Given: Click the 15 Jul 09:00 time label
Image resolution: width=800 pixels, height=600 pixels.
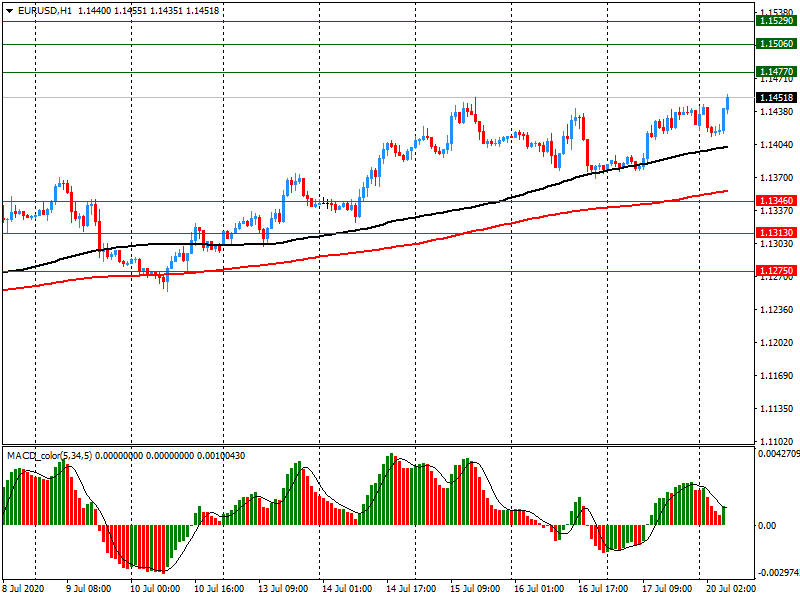Looking at the screenshot, I should (x=475, y=589).
